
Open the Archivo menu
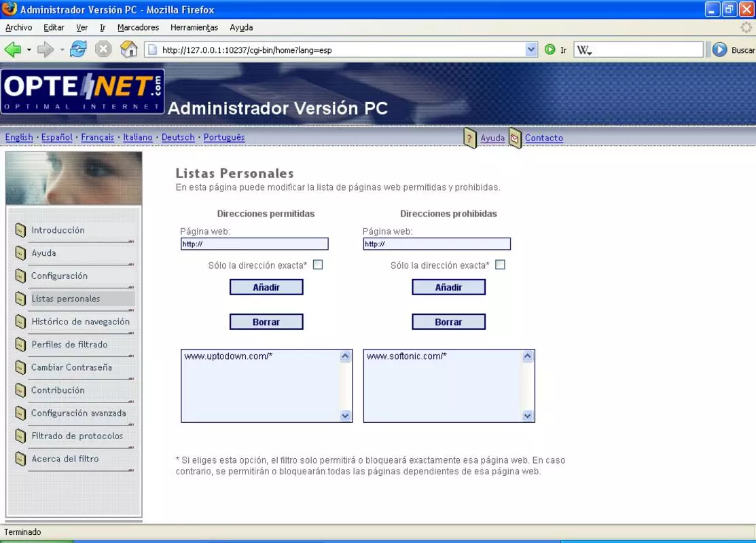pyautogui.click(x=19, y=27)
